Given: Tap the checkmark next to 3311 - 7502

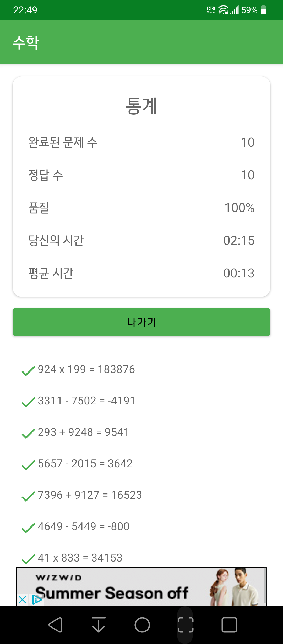Looking at the screenshot, I should click(28, 402).
